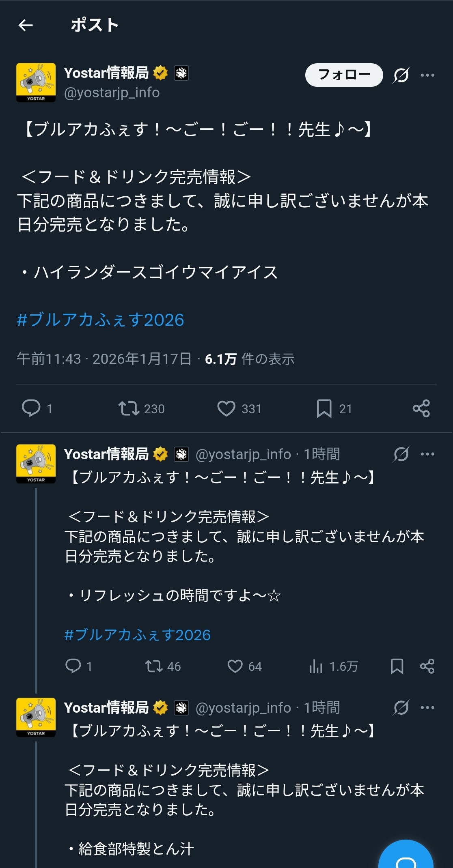Open the main post's three-dot menu
Screen dimensions: 453x868
click(x=427, y=75)
